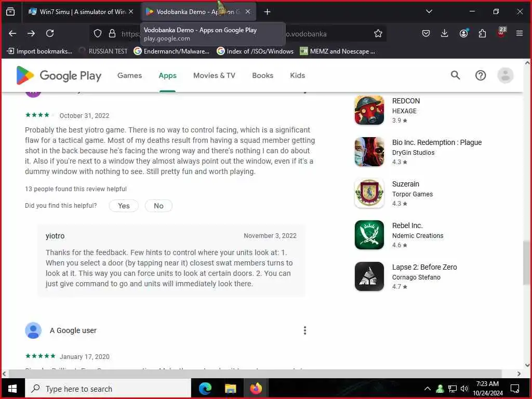Click the Google Play profile avatar

(505, 75)
